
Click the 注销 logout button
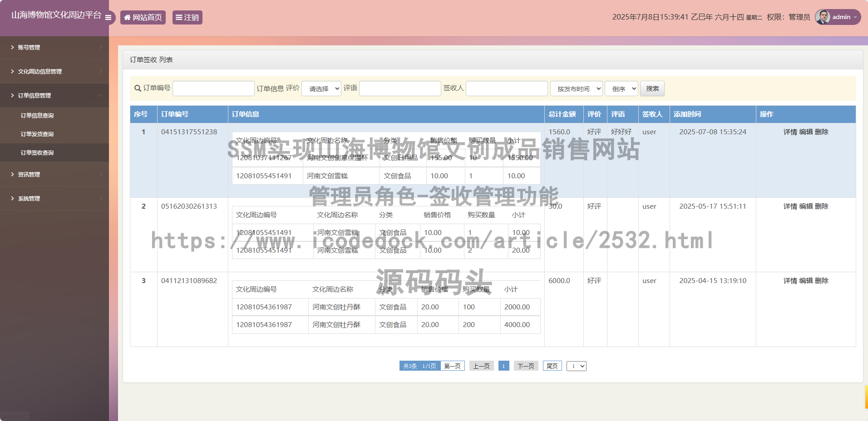point(187,17)
